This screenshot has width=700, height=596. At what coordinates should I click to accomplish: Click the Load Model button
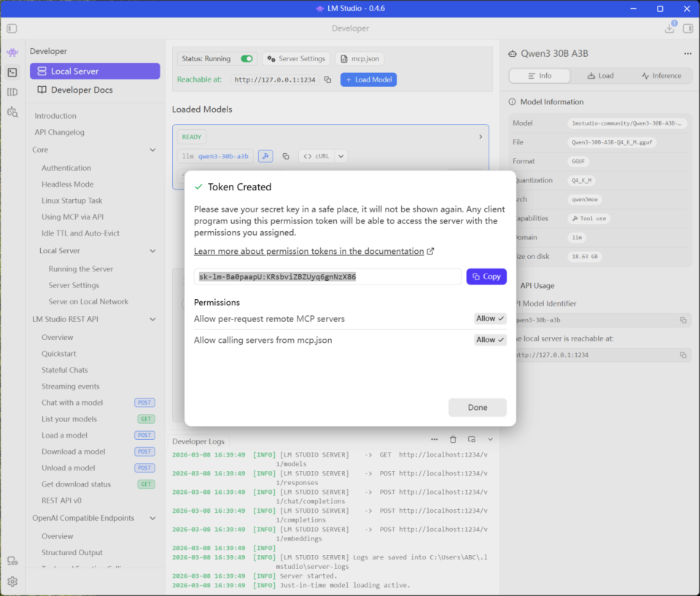[x=368, y=80]
